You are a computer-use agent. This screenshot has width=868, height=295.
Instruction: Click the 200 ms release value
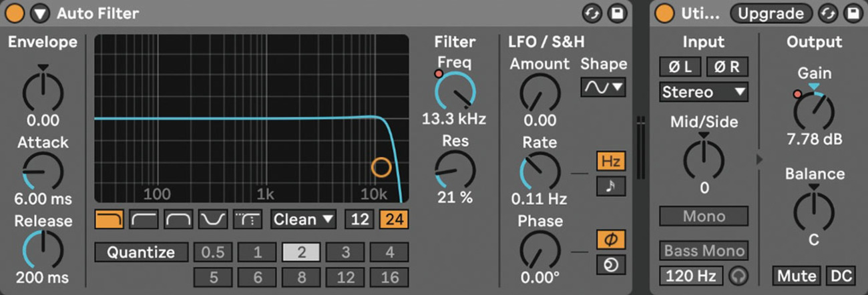(43, 278)
